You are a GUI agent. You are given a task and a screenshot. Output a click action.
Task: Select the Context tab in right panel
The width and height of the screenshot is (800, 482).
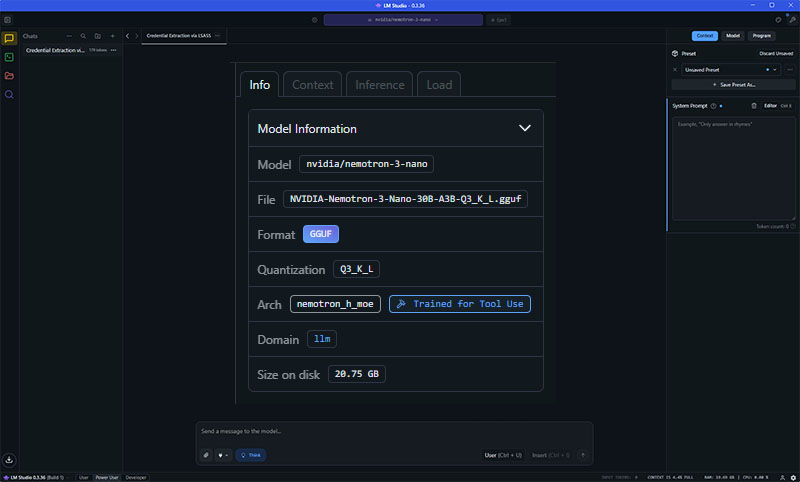[x=705, y=36]
